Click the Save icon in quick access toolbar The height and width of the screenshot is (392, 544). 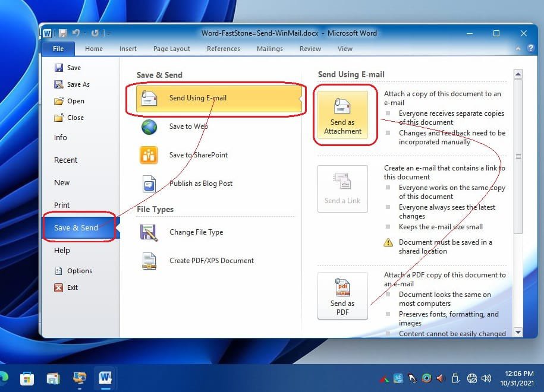point(63,33)
